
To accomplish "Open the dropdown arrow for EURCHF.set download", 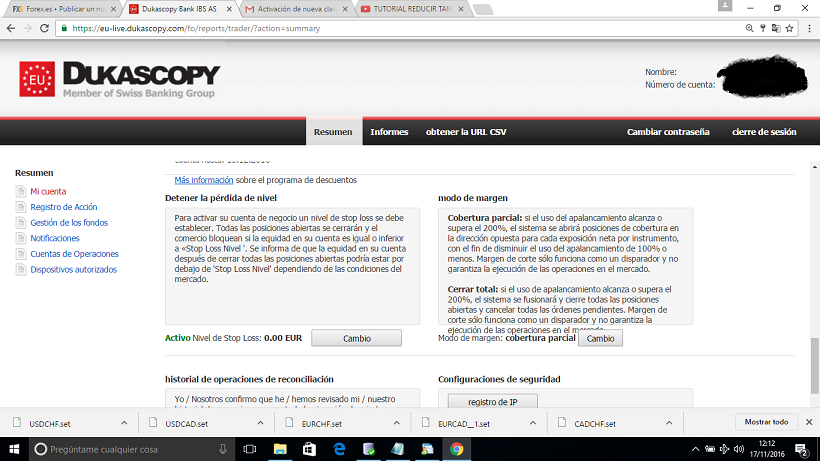I will [399, 423].
